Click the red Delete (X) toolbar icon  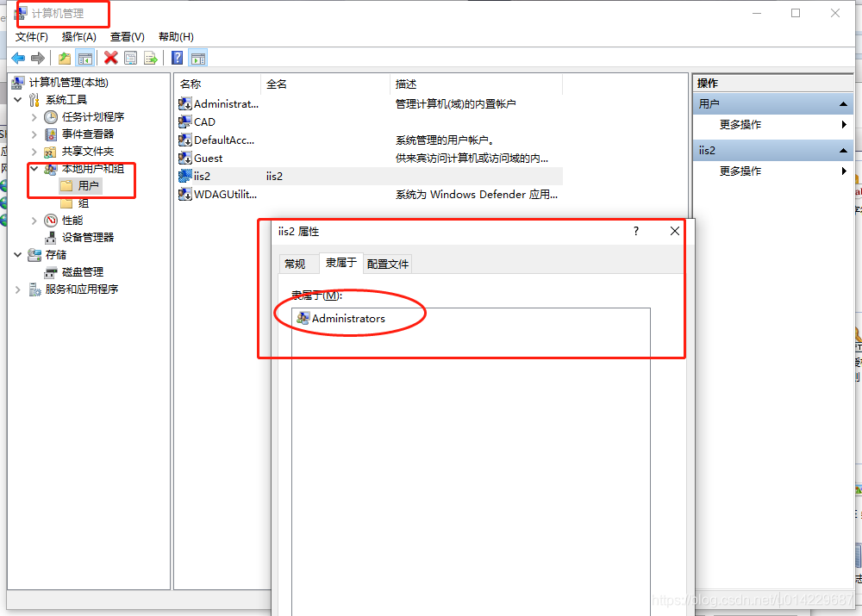(109, 57)
